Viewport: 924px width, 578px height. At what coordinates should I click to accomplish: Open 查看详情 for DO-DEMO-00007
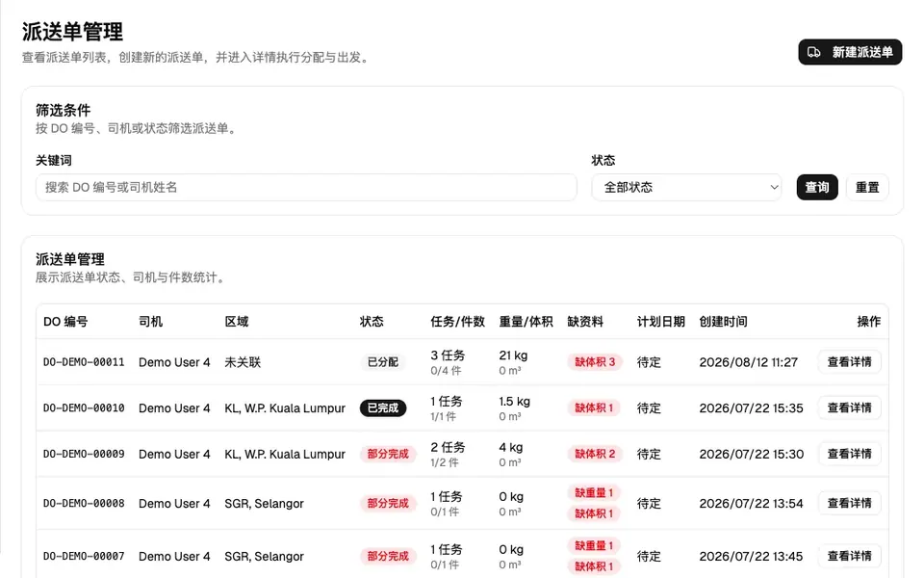849,556
